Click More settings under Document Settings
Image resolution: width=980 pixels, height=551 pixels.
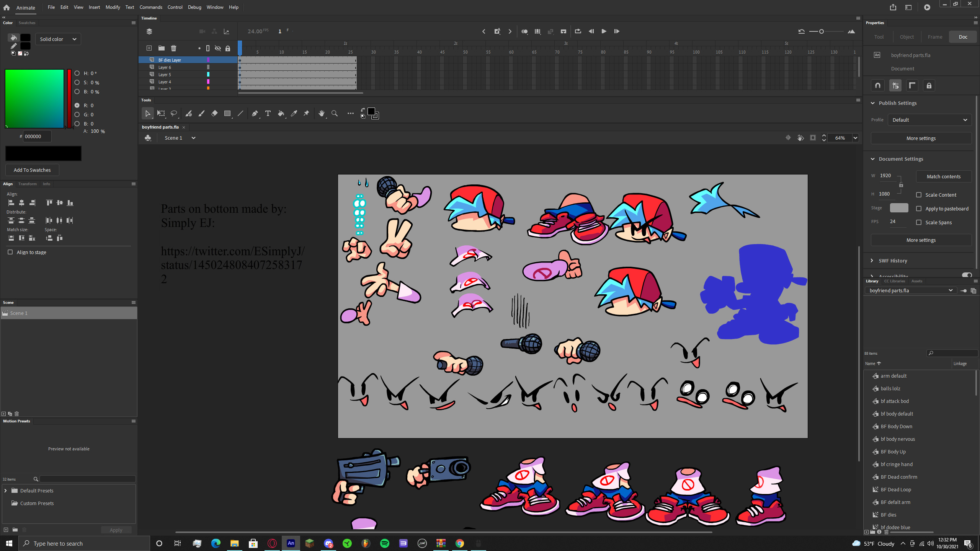pyautogui.click(x=921, y=240)
